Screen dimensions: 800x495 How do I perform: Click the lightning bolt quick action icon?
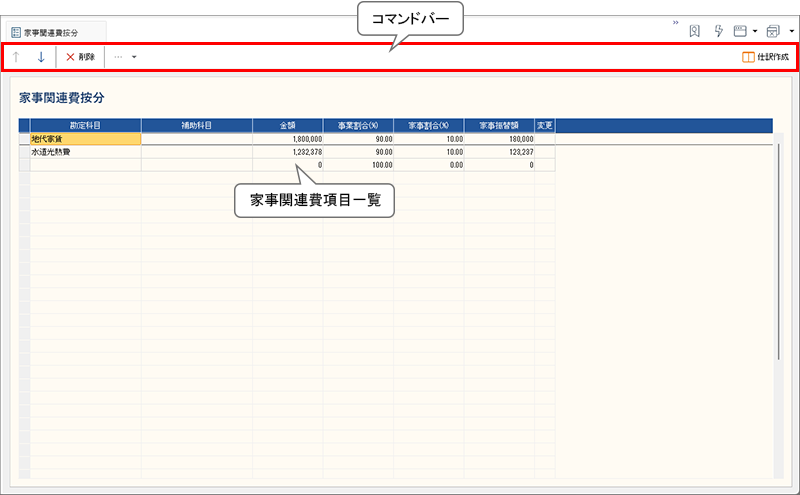pos(717,31)
